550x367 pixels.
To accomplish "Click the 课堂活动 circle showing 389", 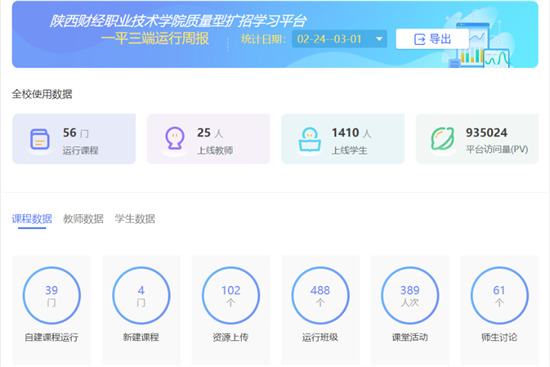I will point(410,295).
